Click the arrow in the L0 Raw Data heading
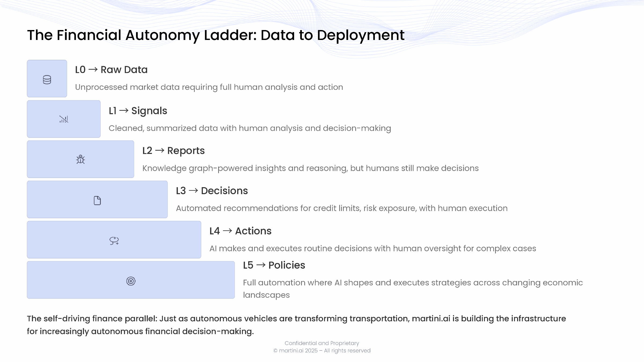This screenshot has height=362, width=644. (x=93, y=69)
